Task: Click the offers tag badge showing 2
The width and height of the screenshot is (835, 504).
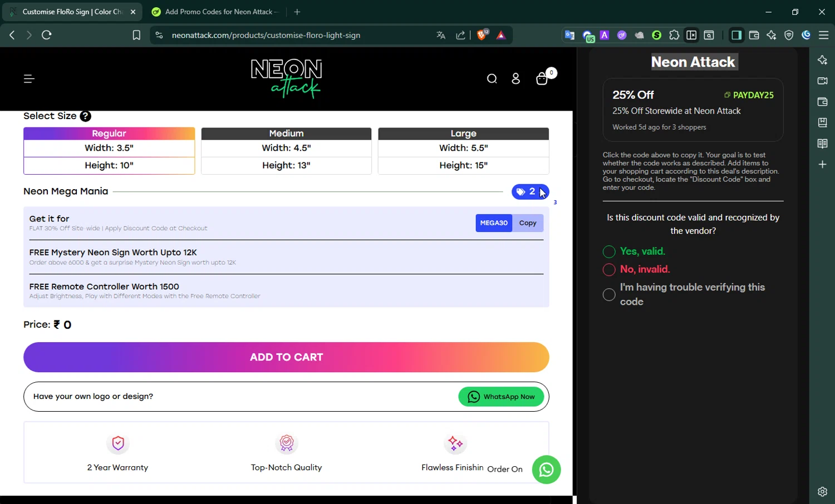Action: (x=530, y=192)
